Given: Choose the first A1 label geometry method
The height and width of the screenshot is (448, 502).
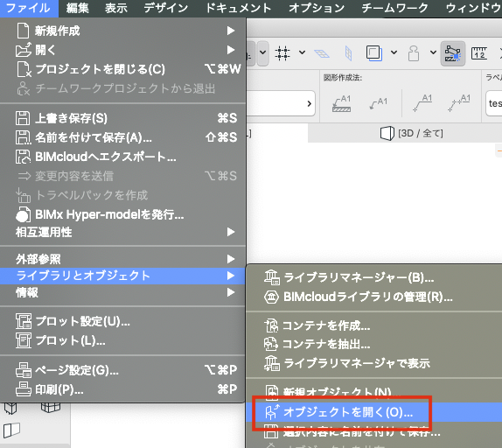Looking at the screenshot, I should pyautogui.click(x=342, y=103).
